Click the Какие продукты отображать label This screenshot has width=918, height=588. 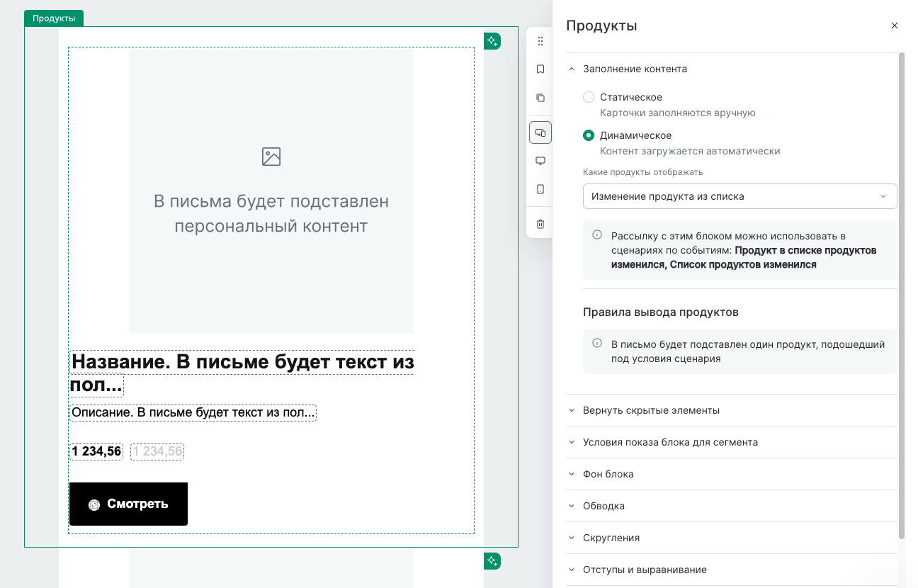tap(643, 172)
